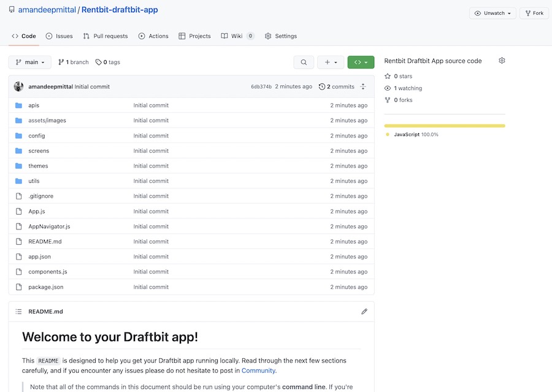Open the Projects tab
The image size is (552, 392).
point(194,36)
